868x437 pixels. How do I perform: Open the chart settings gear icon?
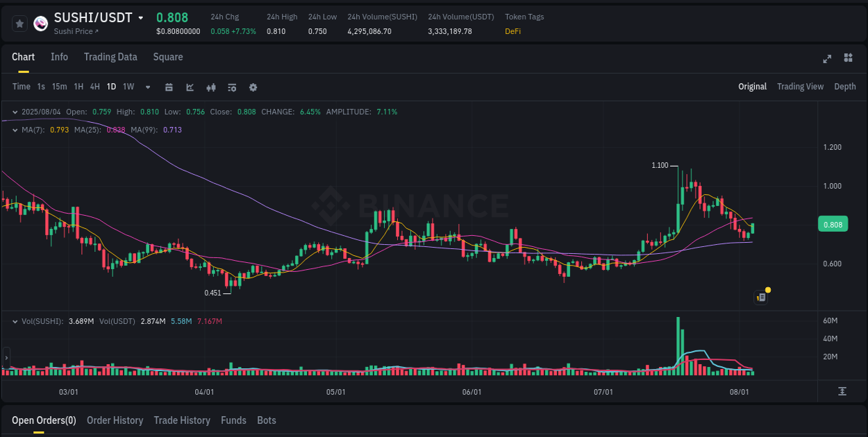point(253,87)
